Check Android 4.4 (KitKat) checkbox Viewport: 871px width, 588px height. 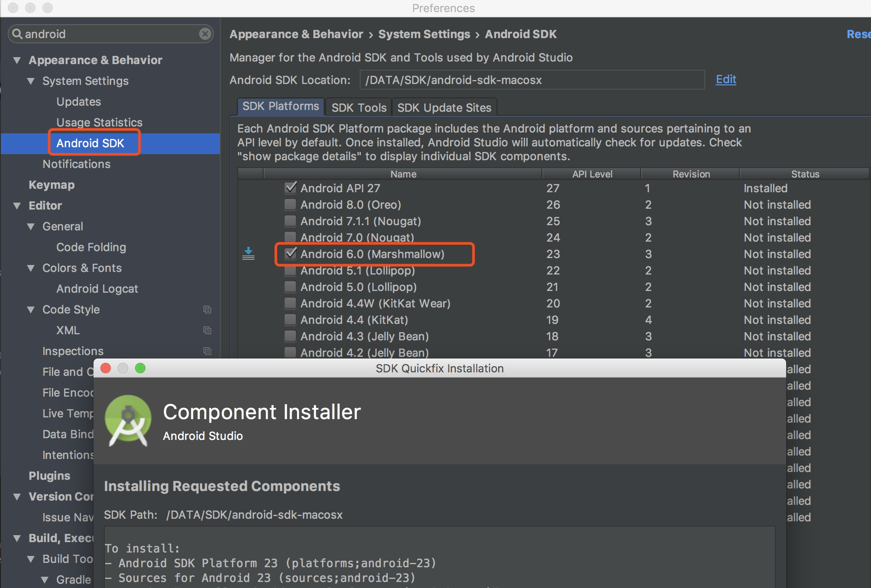[x=290, y=319]
